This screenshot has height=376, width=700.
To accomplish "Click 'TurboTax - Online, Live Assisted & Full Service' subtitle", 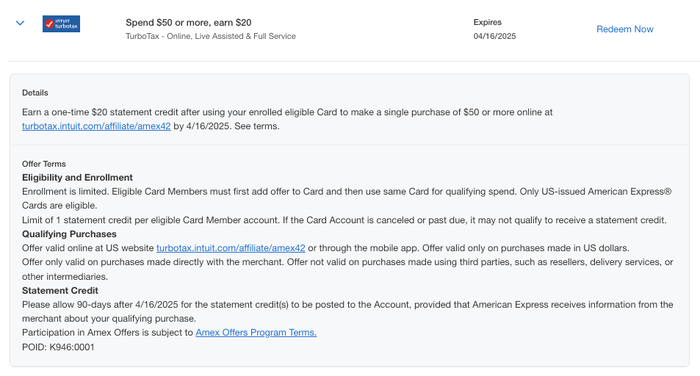I will (211, 36).
